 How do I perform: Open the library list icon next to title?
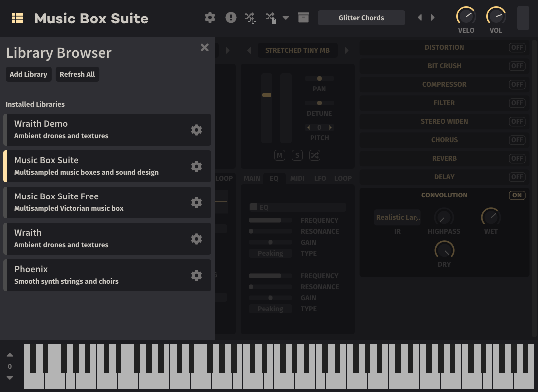[x=17, y=18]
